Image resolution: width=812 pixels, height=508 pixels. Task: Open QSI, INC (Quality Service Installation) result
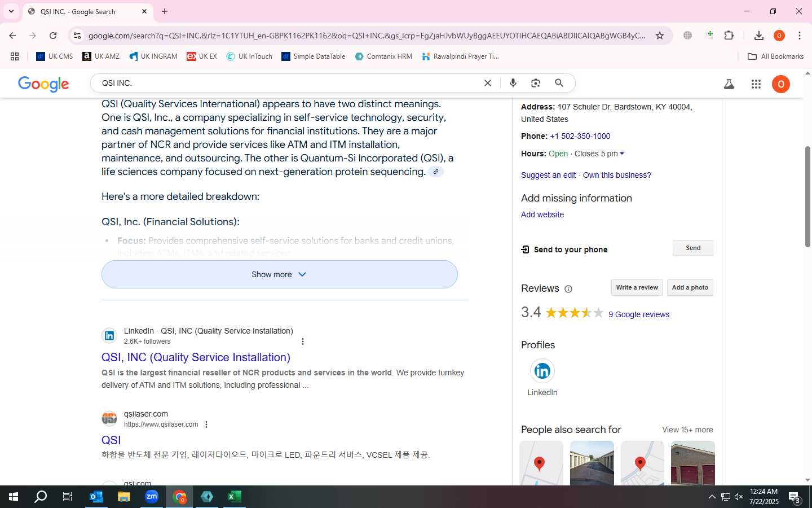(196, 357)
